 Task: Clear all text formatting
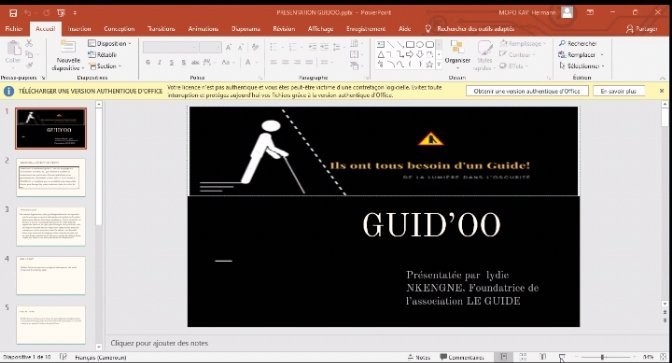click(x=255, y=47)
